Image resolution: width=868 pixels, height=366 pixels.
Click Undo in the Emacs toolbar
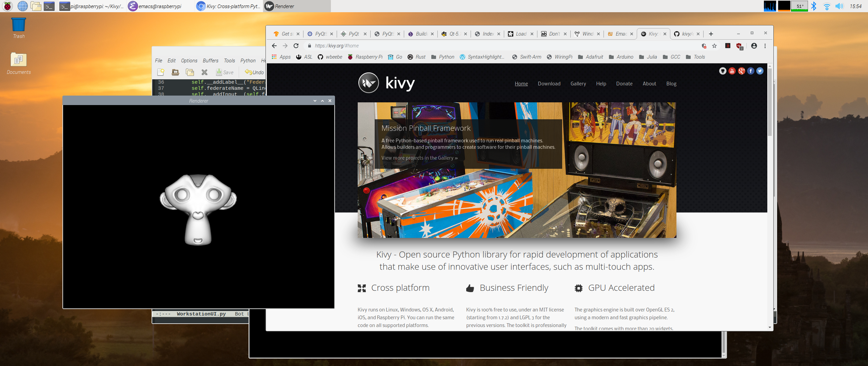(254, 72)
